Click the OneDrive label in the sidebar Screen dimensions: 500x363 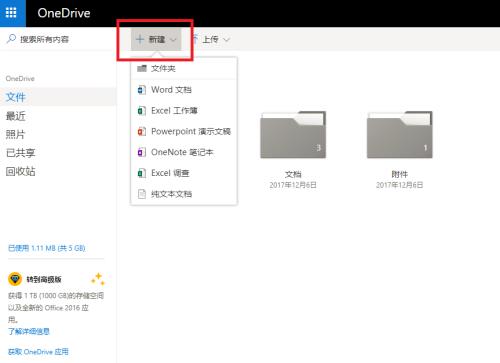pyautogui.click(x=20, y=79)
